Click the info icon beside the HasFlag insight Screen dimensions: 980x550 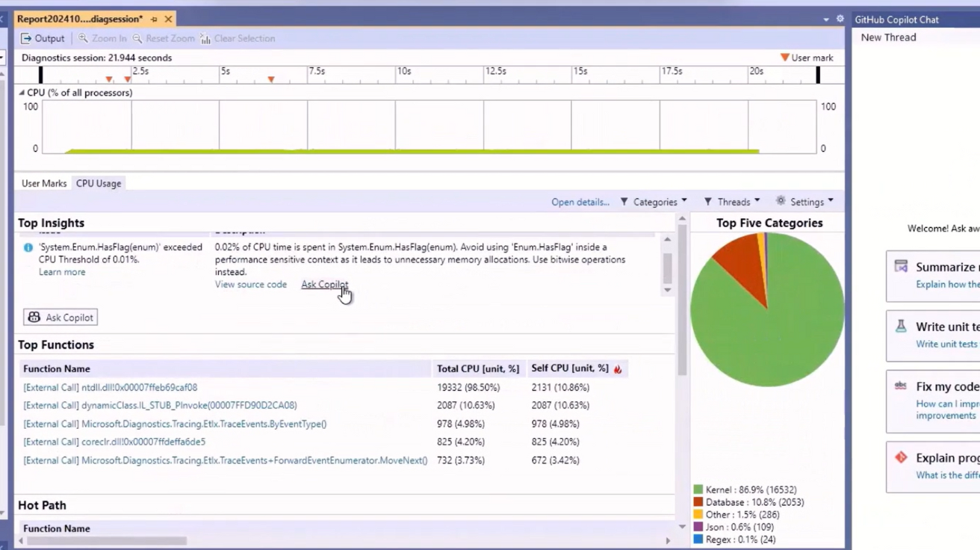[x=28, y=247]
